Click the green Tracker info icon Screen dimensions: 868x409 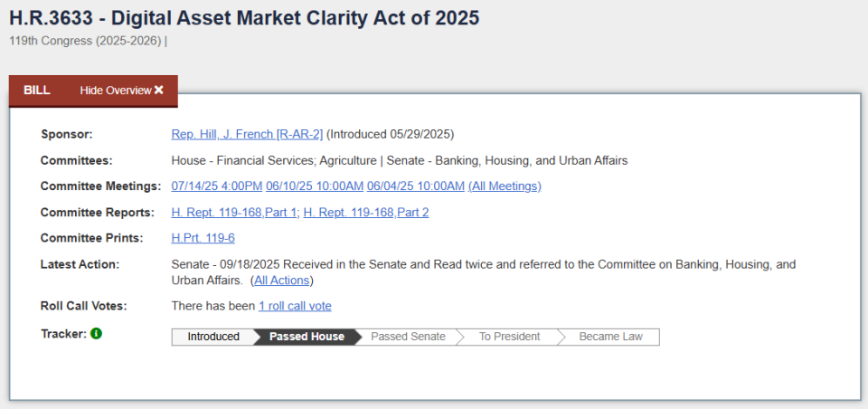tap(97, 334)
